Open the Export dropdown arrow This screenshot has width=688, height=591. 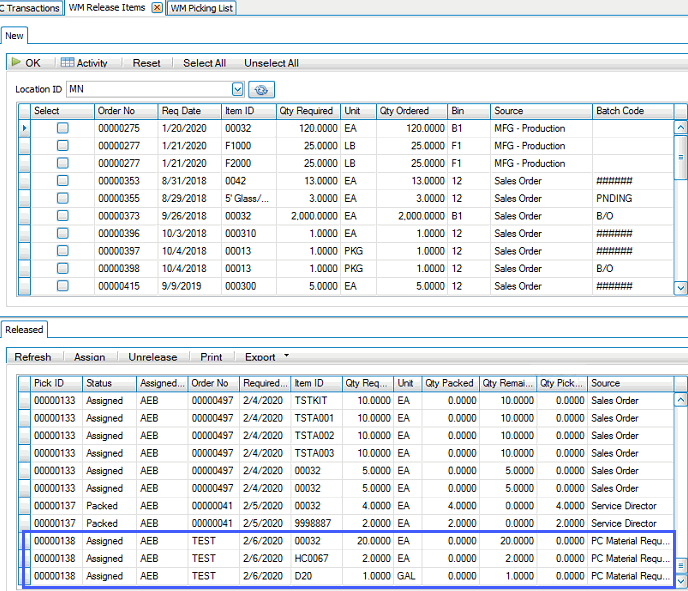(x=287, y=356)
